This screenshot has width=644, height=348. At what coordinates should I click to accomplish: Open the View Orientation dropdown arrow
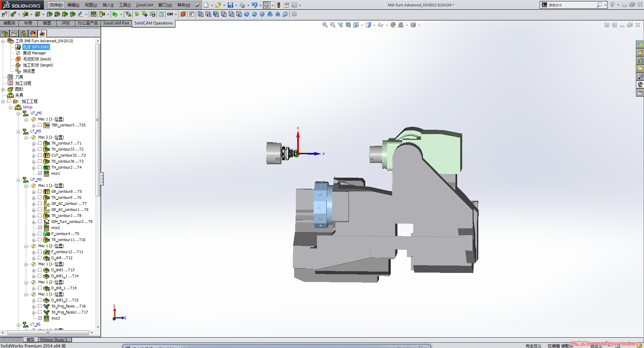click(x=362, y=25)
